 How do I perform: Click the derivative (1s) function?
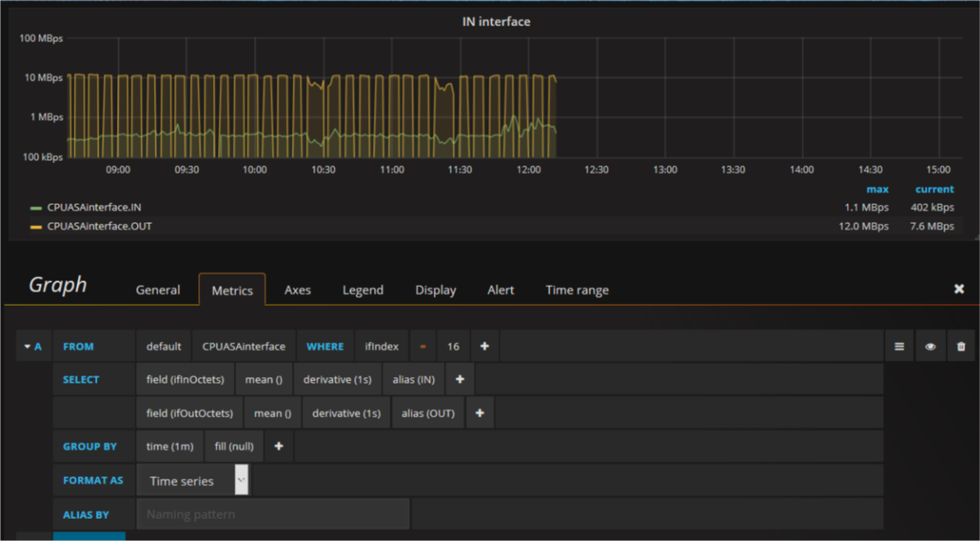click(x=338, y=379)
